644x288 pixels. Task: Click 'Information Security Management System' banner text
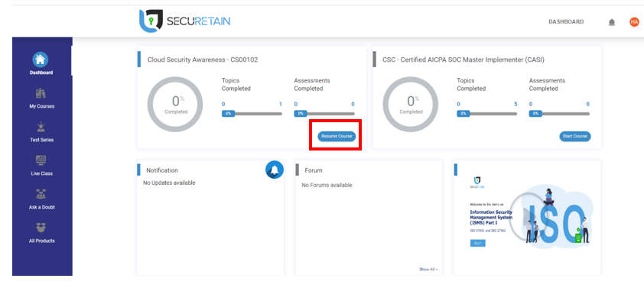point(491,218)
